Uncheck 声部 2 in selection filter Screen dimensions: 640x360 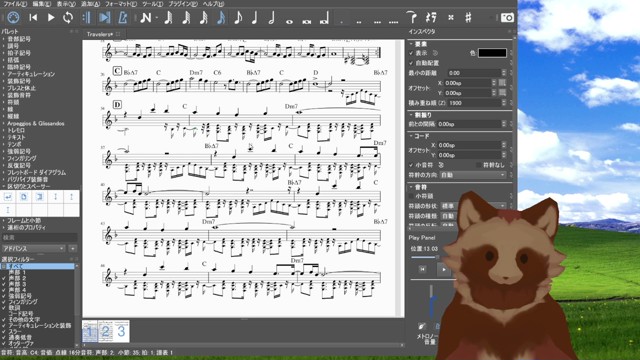click(x=4, y=278)
